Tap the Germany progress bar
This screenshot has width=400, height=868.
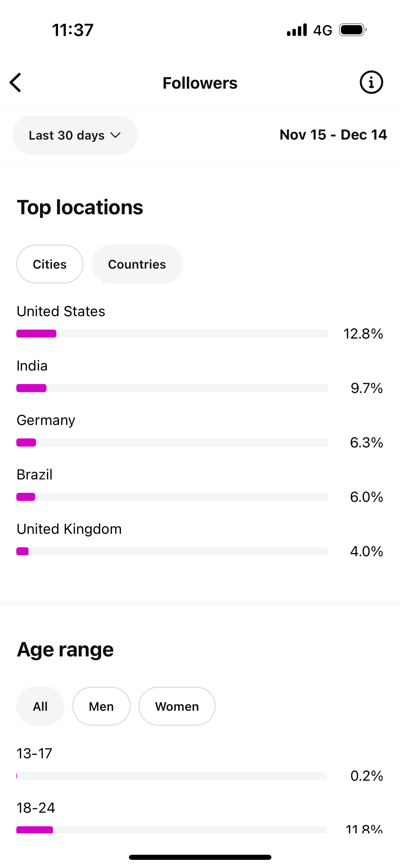click(172, 442)
